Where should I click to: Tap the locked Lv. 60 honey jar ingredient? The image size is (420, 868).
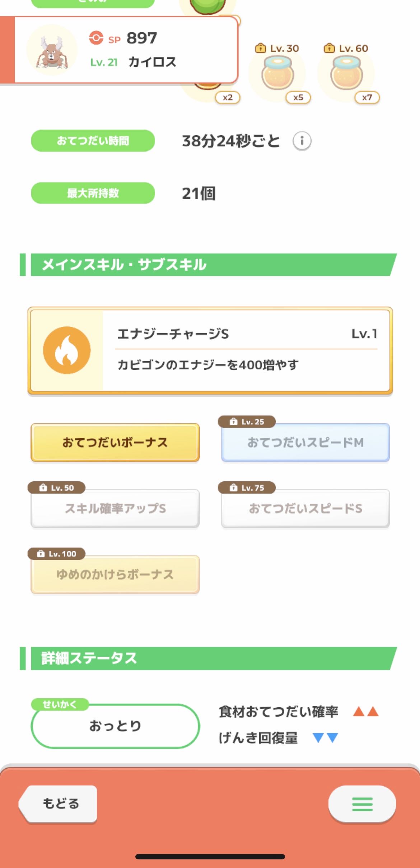346,74
